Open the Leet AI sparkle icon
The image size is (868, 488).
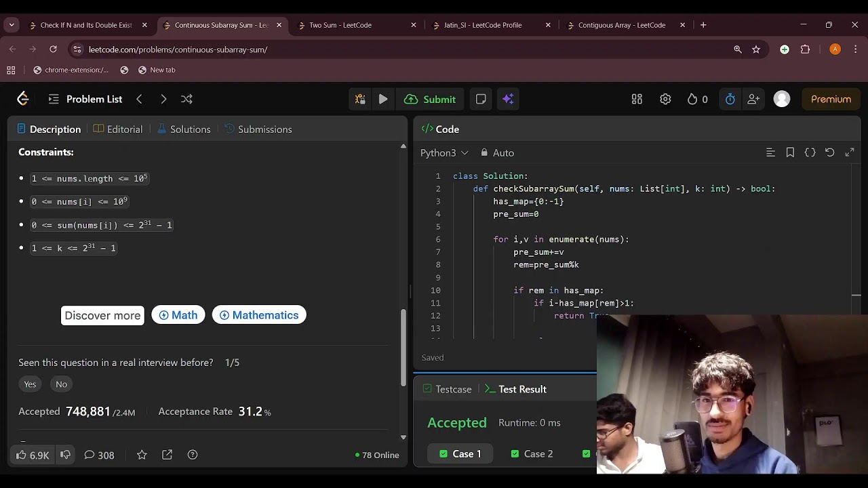point(508,99)
